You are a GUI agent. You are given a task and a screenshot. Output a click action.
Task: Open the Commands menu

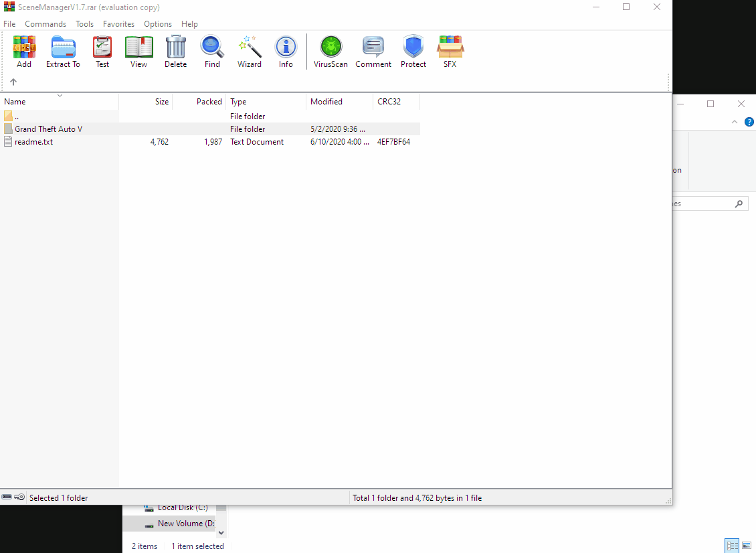point(45,24)
